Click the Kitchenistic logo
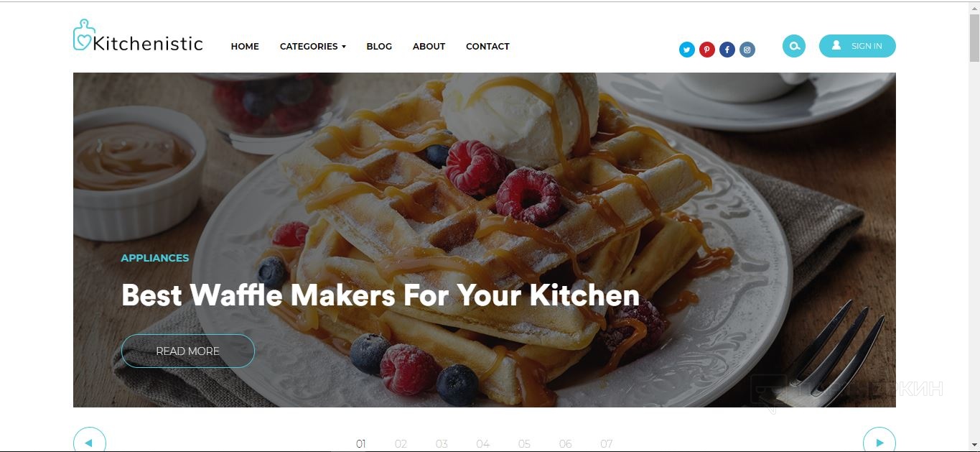 (x=138, y=36)
